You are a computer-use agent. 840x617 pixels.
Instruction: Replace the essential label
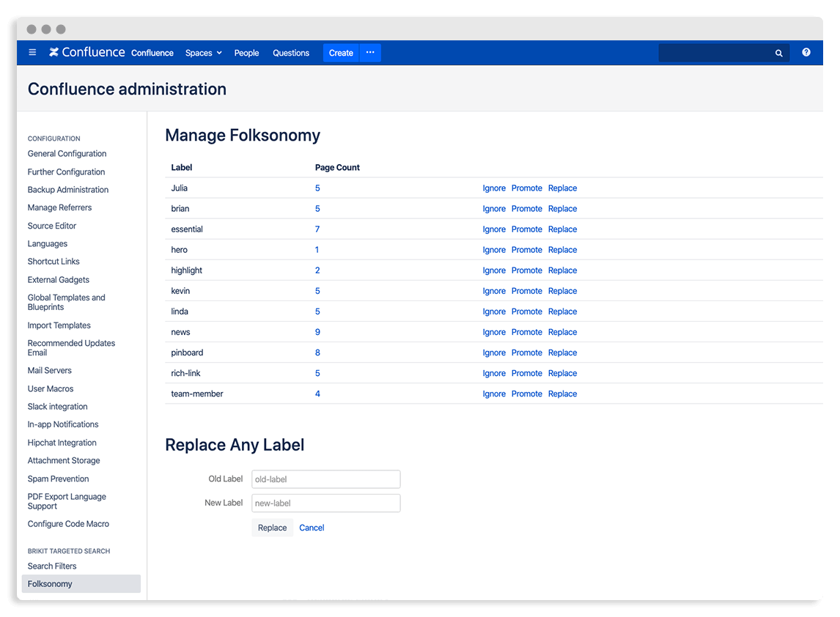[562, 229]
